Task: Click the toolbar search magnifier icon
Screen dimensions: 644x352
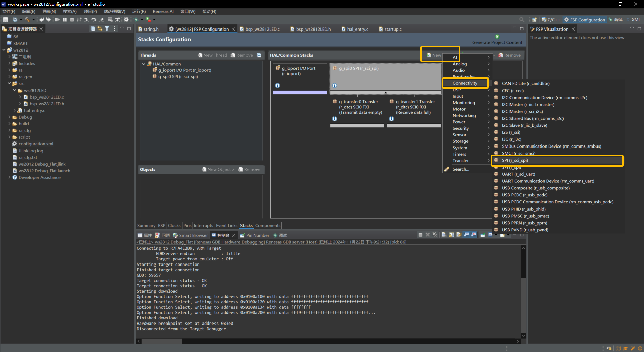Action: [522, 20]
